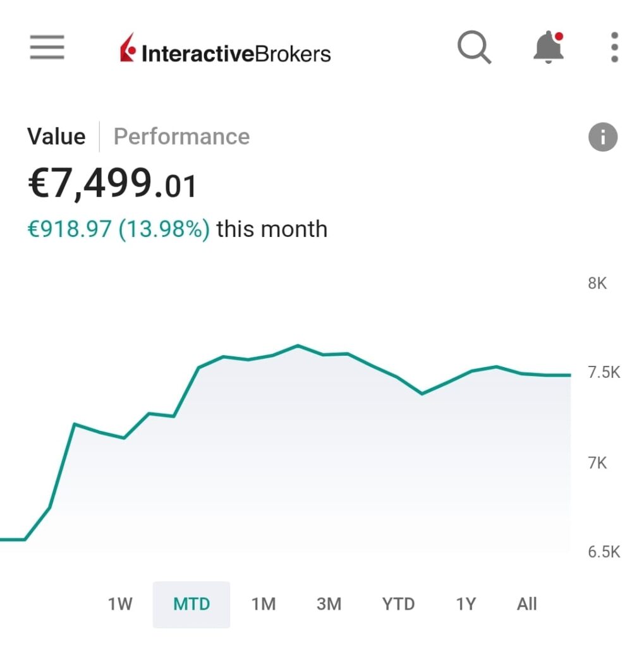Open the notifications bell
Screen dimensions: 644x647
coord(548,47)
